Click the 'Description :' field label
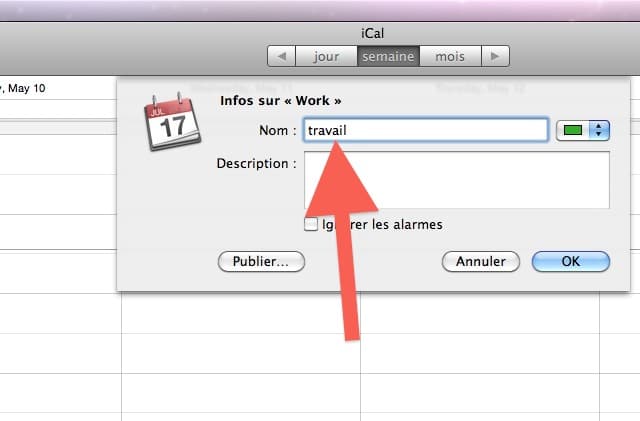 (x=256, y=163)
